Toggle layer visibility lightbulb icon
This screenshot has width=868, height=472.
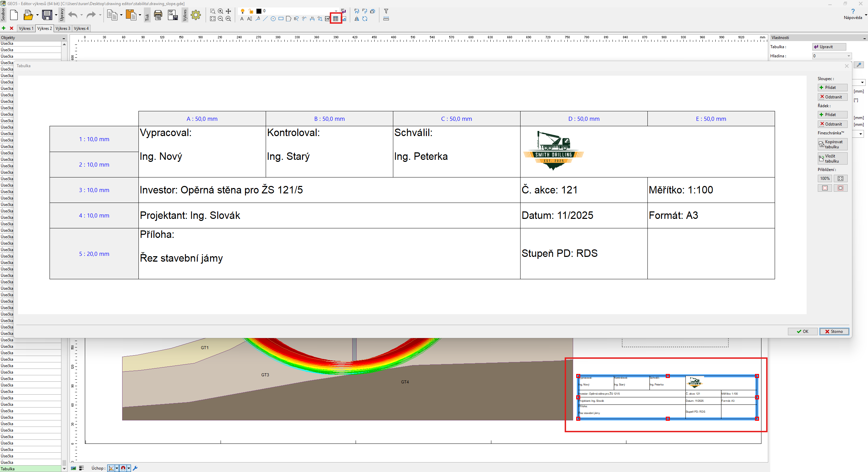(x=243, y=11)
